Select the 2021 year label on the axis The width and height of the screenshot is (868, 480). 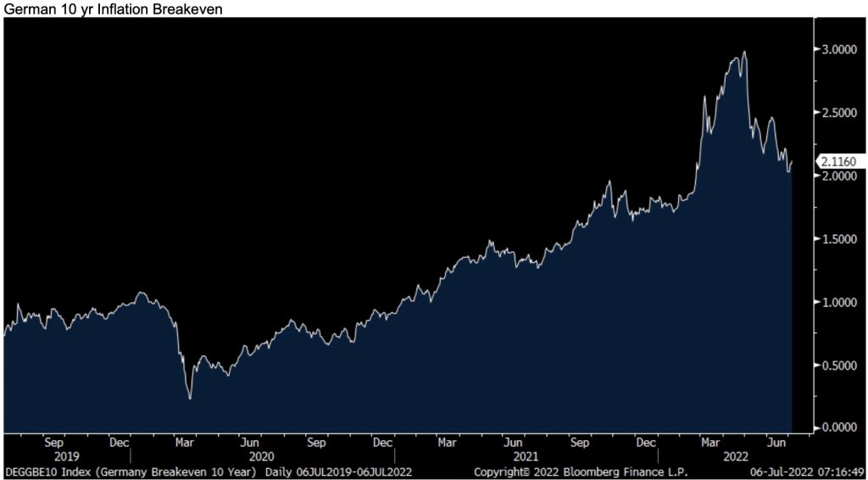514,456
